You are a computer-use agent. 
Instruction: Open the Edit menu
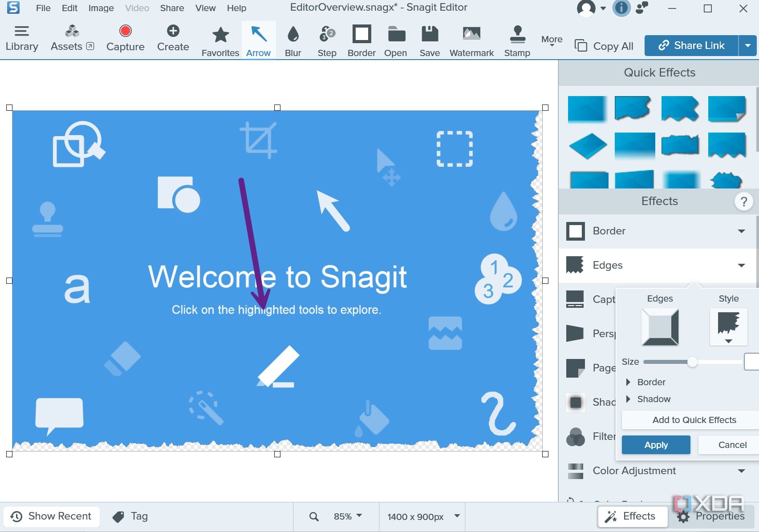[70, 8]
